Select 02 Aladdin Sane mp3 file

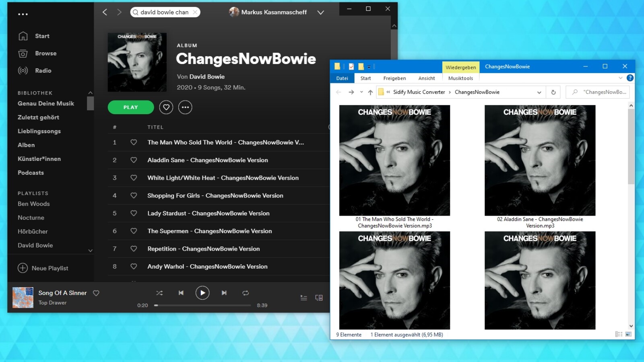[540, 167]
